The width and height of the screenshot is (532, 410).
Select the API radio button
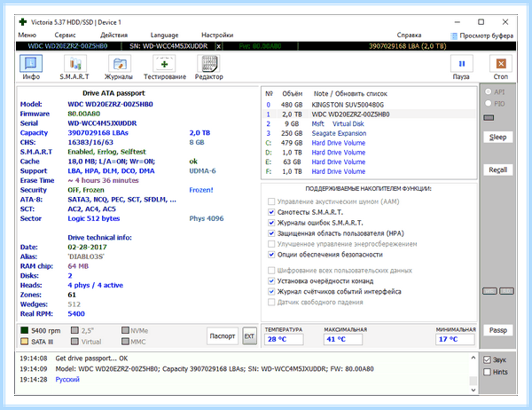coord(489,91)
